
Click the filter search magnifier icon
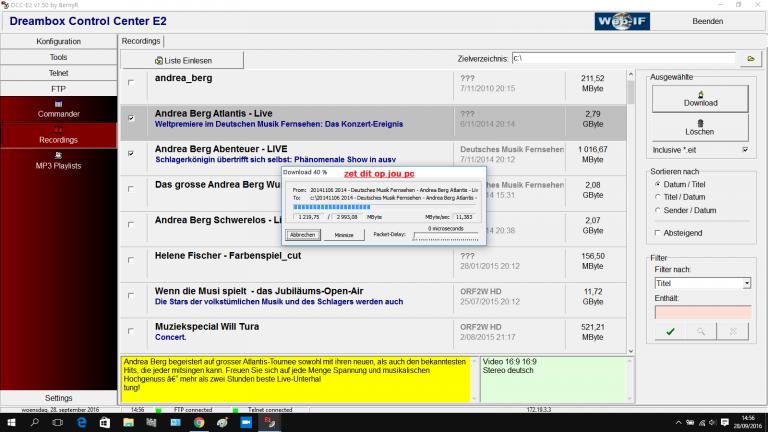click(x=701, y=330)
